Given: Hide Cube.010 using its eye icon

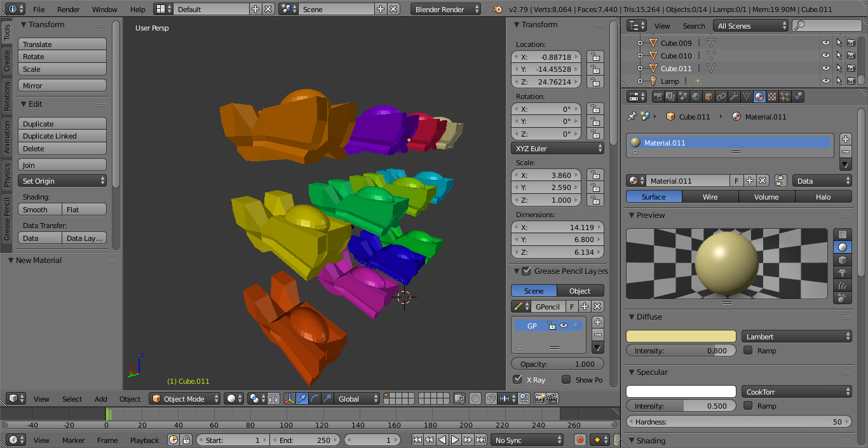Looking at the screenshot, I should pyautogui.click(x=825, y=55).
